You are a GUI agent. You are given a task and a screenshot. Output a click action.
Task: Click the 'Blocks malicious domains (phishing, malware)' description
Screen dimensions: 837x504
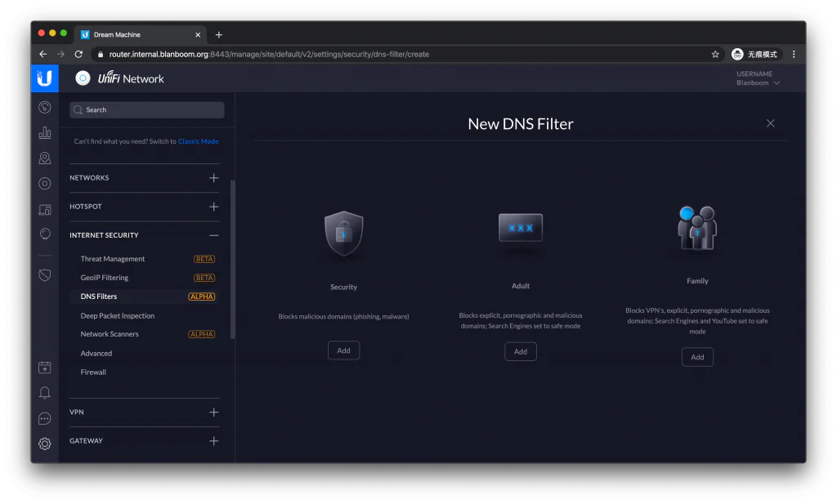pyautogui.click(x=344, y=316)
